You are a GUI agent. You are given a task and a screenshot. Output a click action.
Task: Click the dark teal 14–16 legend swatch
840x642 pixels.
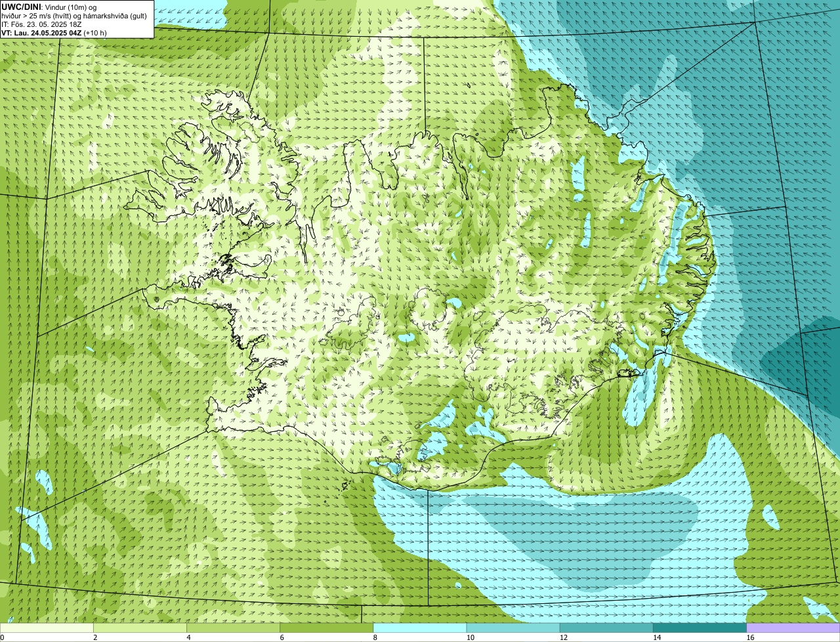pyautogui.click(x=700, y=628)
